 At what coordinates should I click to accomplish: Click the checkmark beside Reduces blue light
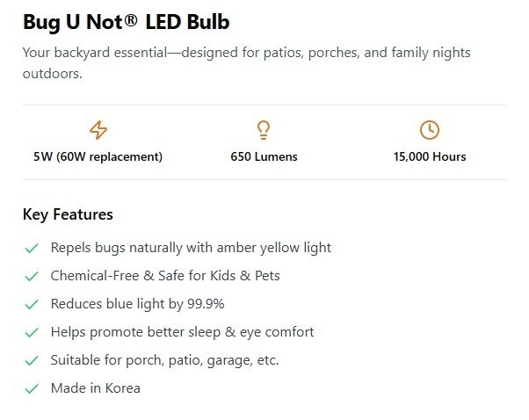[32, 304]
